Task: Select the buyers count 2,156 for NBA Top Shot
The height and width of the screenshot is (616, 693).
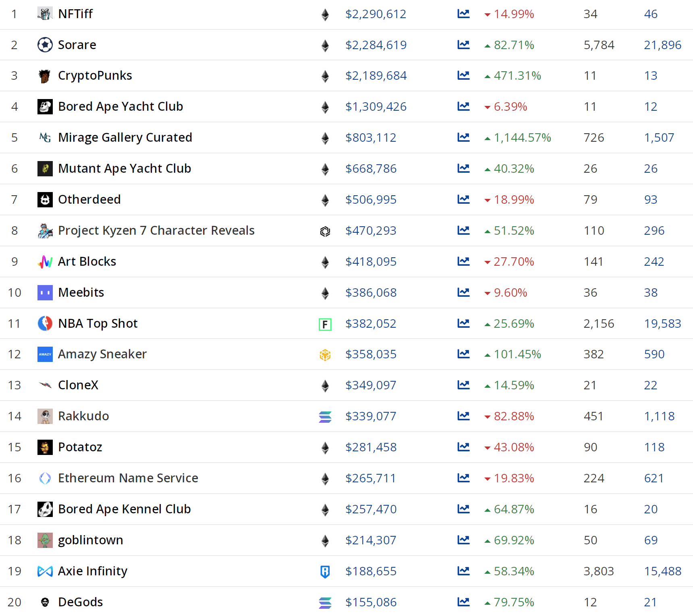Action: pos(599,324)
